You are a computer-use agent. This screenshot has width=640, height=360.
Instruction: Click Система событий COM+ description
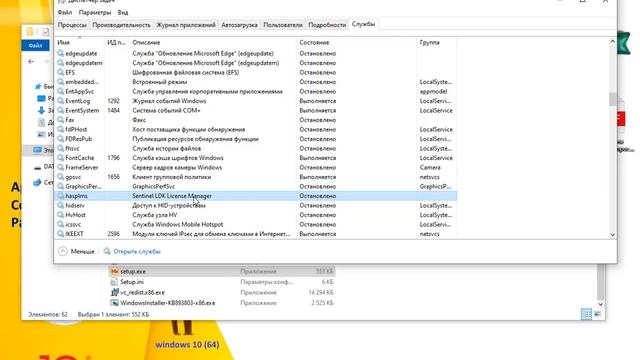point(166,110)
